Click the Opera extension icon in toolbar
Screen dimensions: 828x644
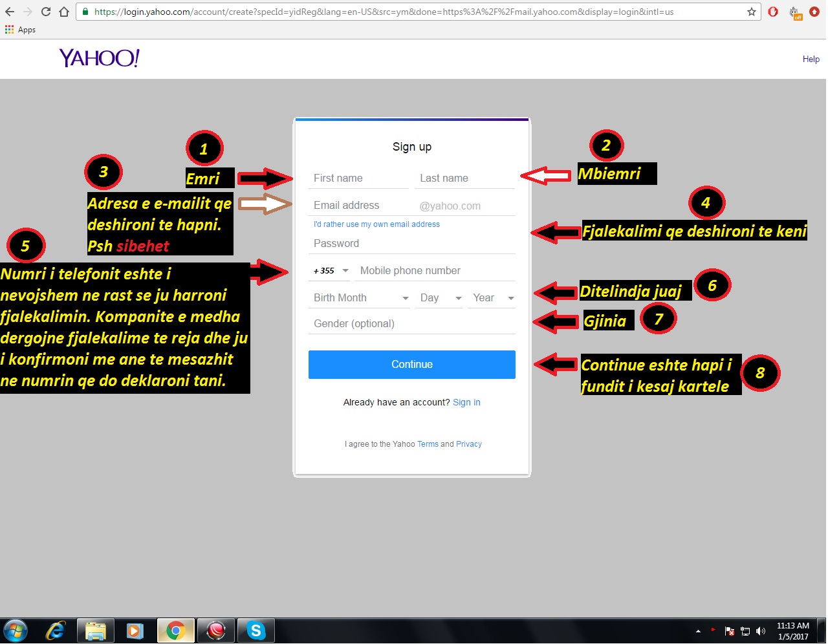tap(773, 12)
